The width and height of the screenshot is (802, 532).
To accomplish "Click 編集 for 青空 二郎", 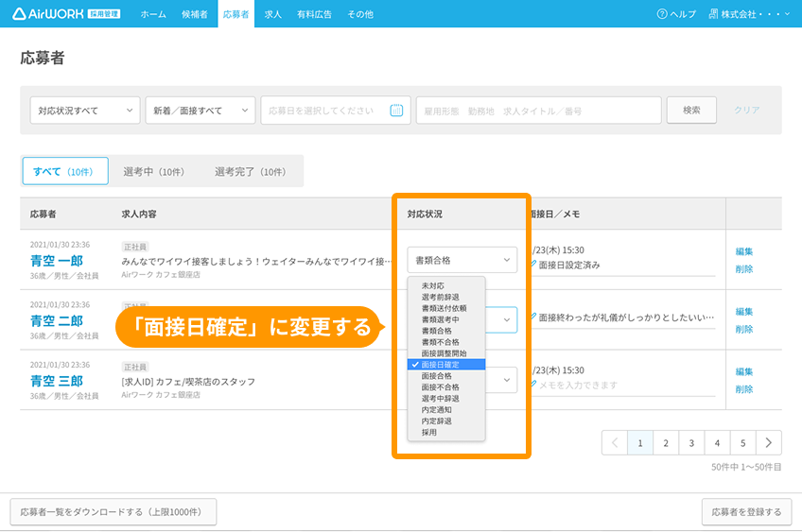I will coord(744,312).
